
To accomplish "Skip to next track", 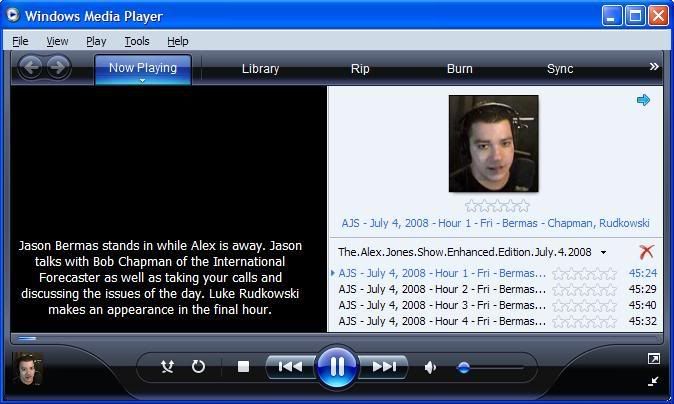I will tap(383, 367).
